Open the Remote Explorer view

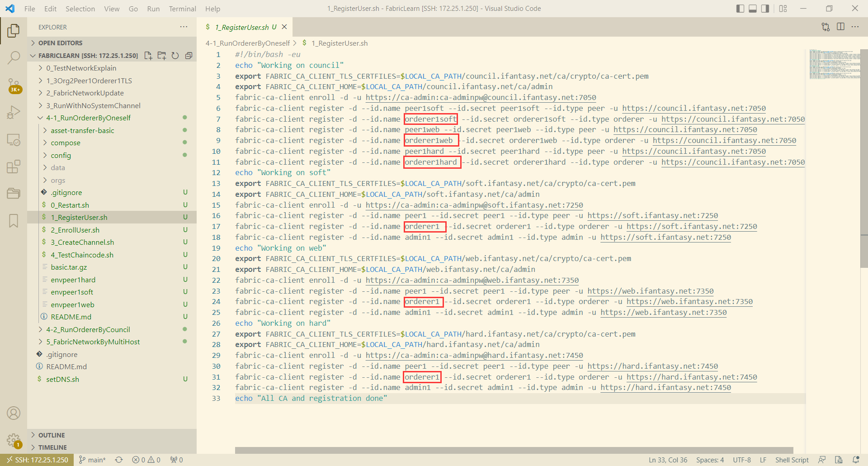14,140
